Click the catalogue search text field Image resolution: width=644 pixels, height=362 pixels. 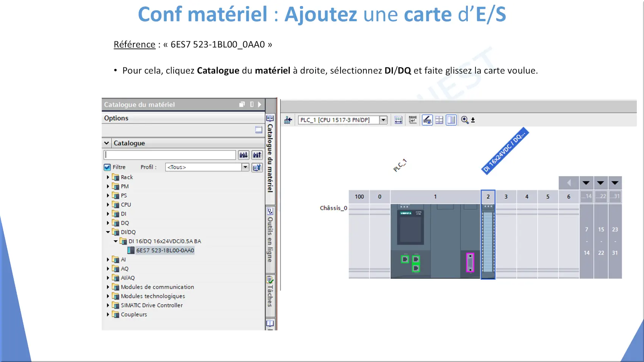pyautogui.click(x=170, y=155)
